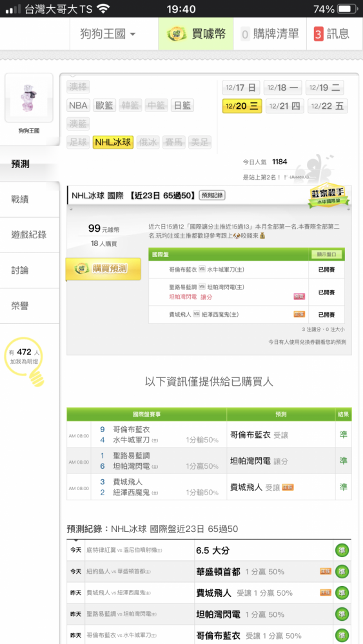Screen dimensions: 363x644
Task: Choose date 12/18 一
Action: pyautogui.click(x=283, y=88)
